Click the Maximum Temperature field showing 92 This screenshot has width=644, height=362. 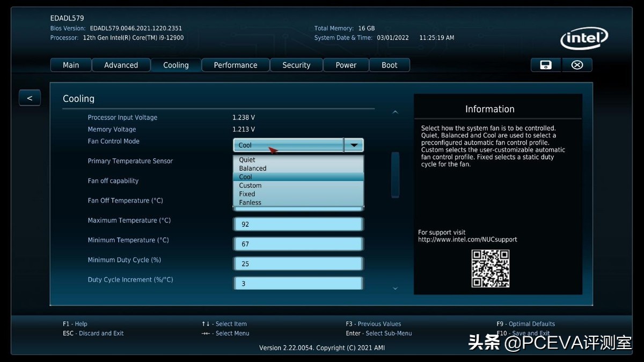point(298,224)
